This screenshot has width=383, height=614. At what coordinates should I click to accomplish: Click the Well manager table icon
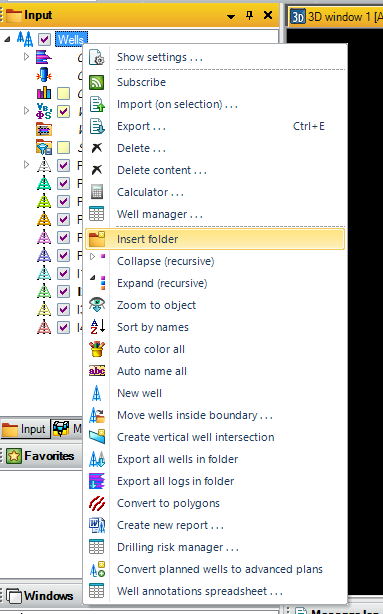pos(96,214)
